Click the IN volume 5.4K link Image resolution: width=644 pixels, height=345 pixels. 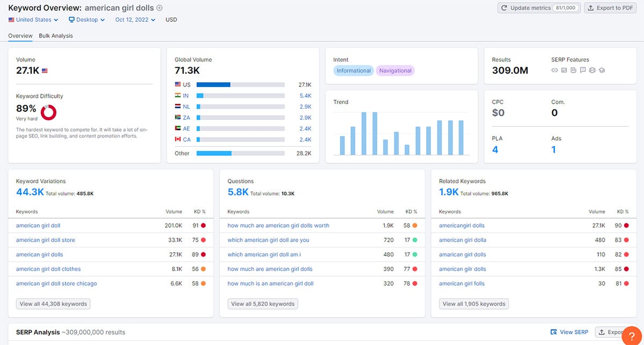click(305, 96)
